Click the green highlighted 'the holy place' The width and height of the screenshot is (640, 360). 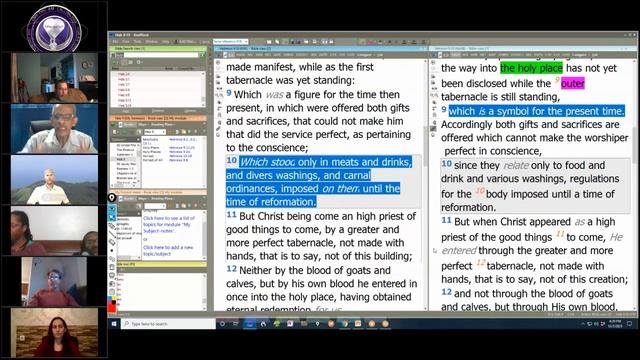(531, 68)
